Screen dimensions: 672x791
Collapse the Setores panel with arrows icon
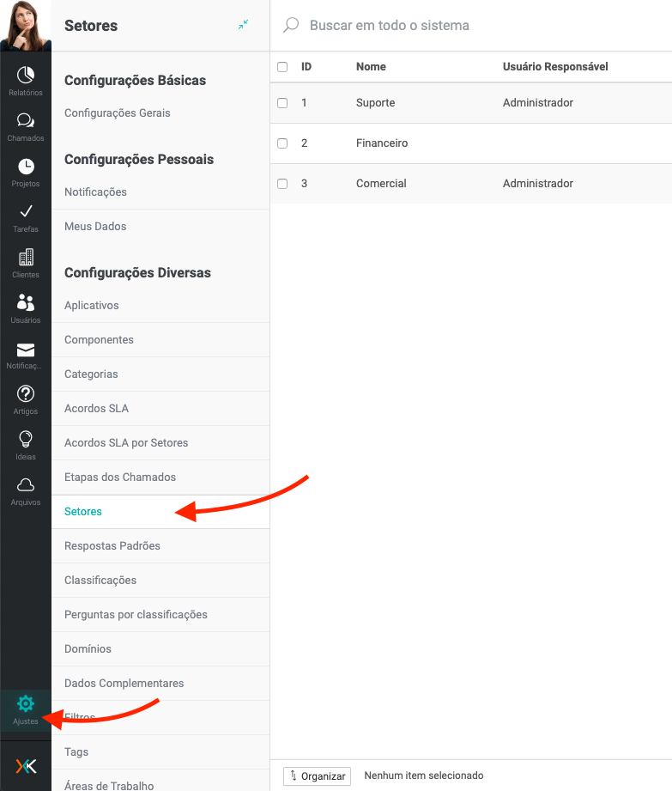tap(244, 25)
